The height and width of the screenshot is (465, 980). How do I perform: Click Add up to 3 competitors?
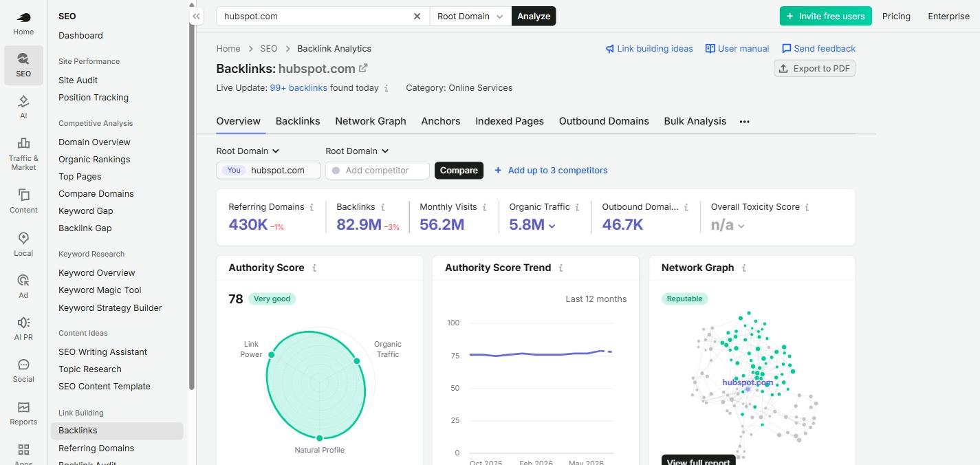(x=551, y=171)
